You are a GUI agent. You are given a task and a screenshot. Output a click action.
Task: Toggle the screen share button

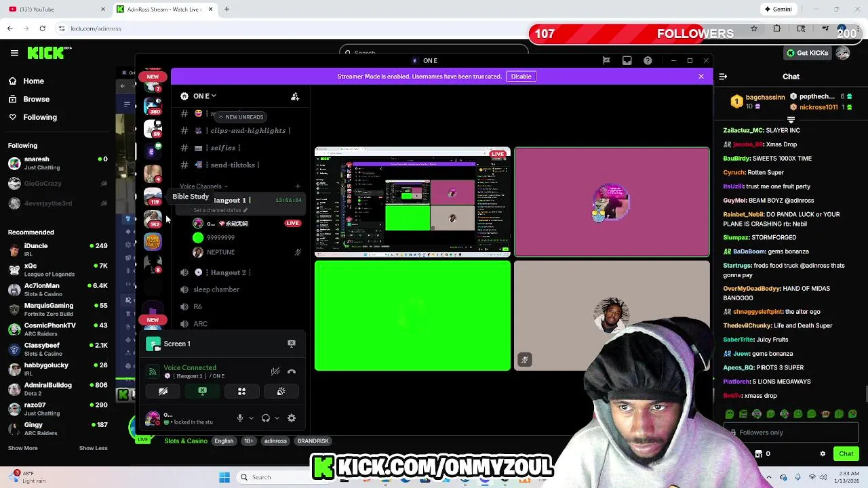click(x=202, y=391)
